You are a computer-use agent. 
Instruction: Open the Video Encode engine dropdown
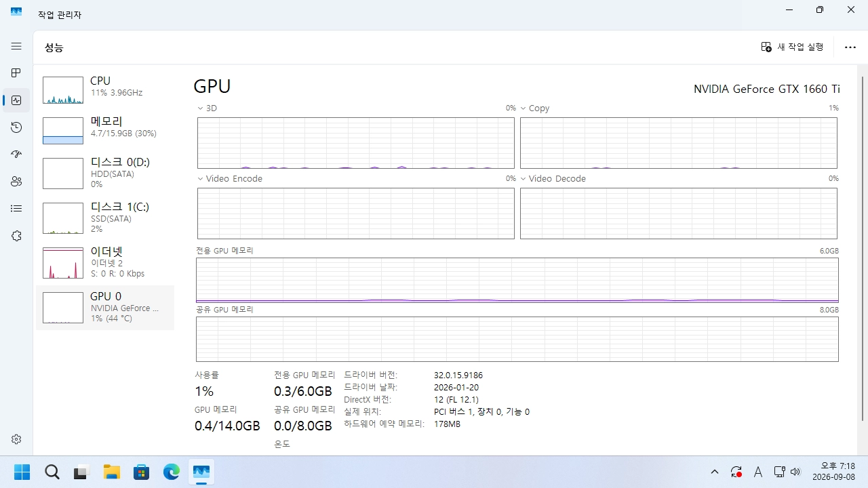click(229, 179)
